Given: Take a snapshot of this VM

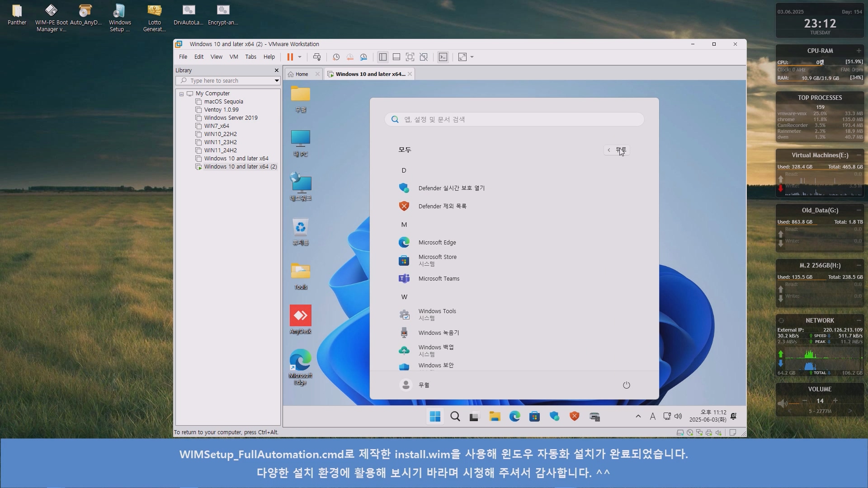Looking at the screenshot, I should [336, 57].
